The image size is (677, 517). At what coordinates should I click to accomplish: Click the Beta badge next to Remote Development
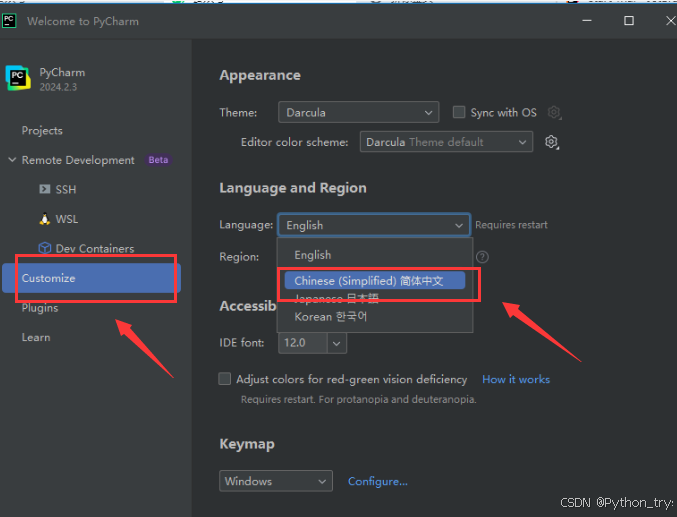(x=158, y=160)
